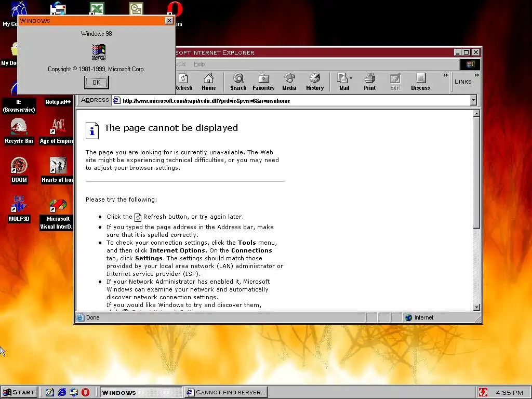The image size is (532, 399).
Task: Open Favorites in the IE toolbar
Action: (263, 82)
